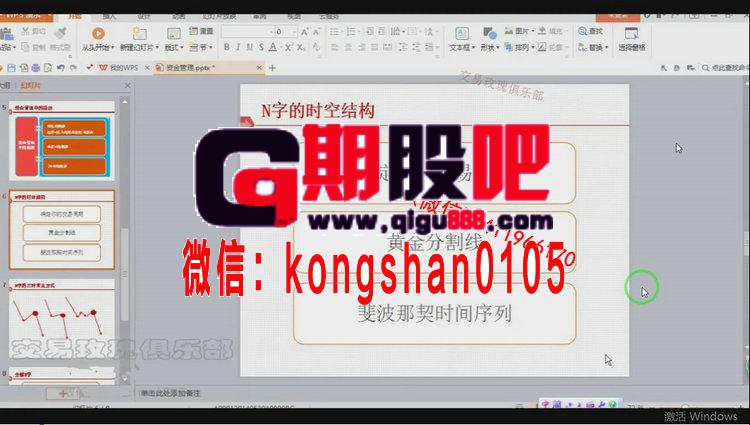Click the print icon in quick access bar

point(35,68)
